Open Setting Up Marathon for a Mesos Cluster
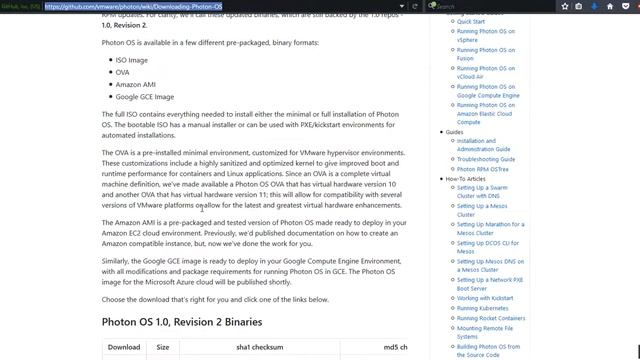 (x=491, y=229)
